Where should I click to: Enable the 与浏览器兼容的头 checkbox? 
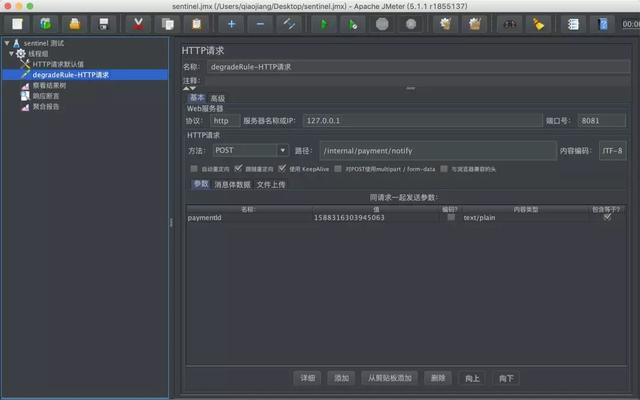444,169
